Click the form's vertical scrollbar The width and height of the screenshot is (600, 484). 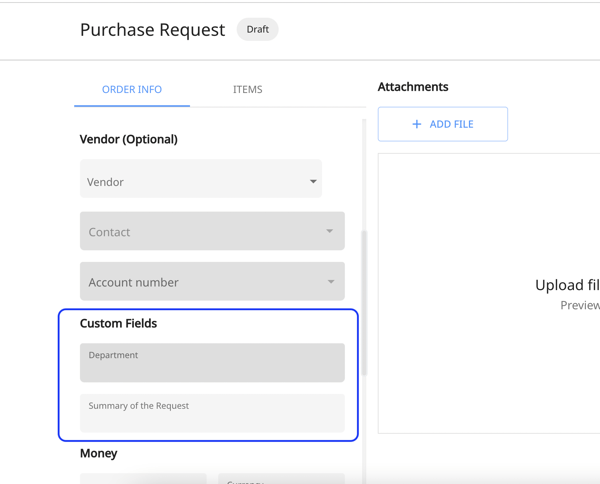(364, 302)
